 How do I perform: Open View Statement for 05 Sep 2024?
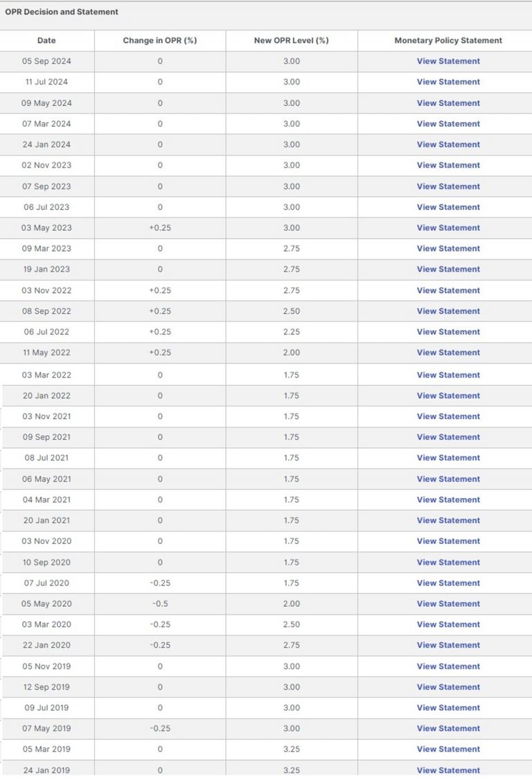[448, 61]
